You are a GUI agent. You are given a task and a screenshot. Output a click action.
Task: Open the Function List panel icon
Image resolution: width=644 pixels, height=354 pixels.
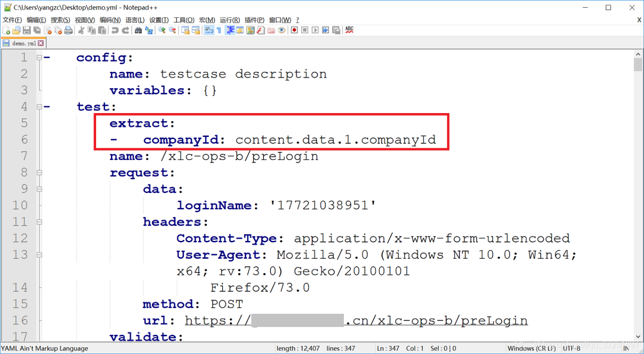pos(260,31)
